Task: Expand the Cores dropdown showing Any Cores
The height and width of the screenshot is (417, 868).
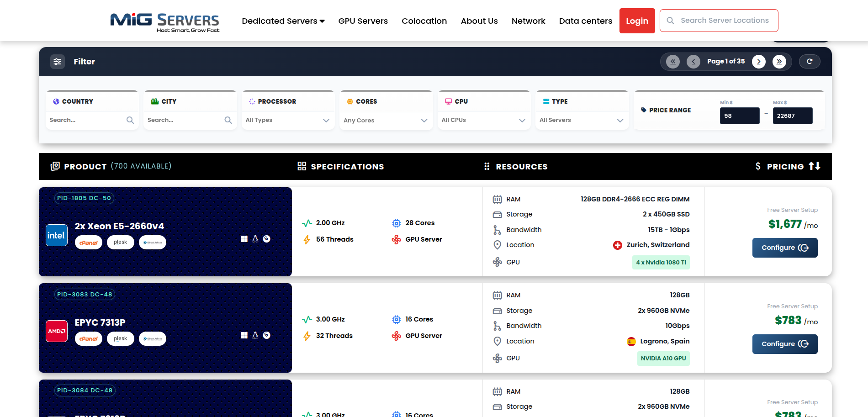Action: 386,120
